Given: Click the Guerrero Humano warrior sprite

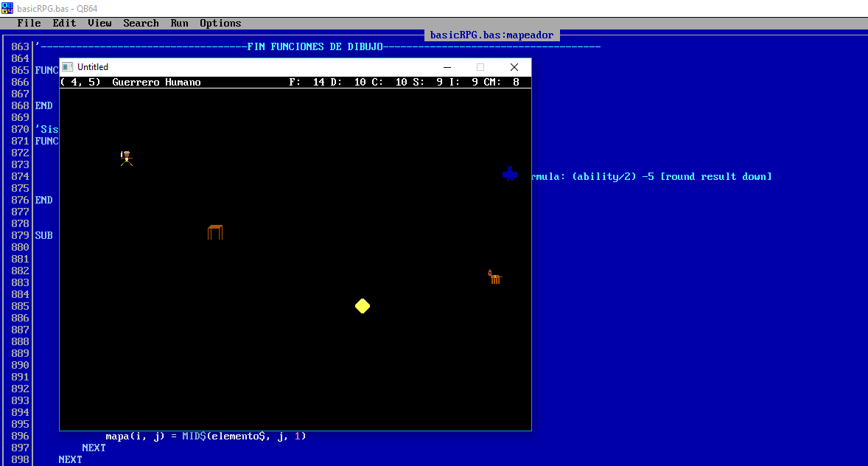Looking at the screenshot, I should tap(126, 159).
